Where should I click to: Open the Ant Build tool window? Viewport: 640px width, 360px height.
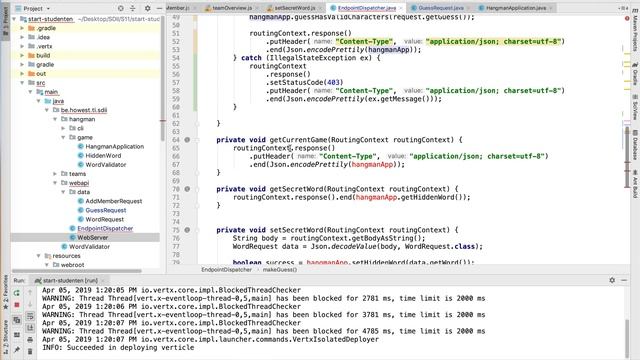pyautogui.click(x=635, y=184)
